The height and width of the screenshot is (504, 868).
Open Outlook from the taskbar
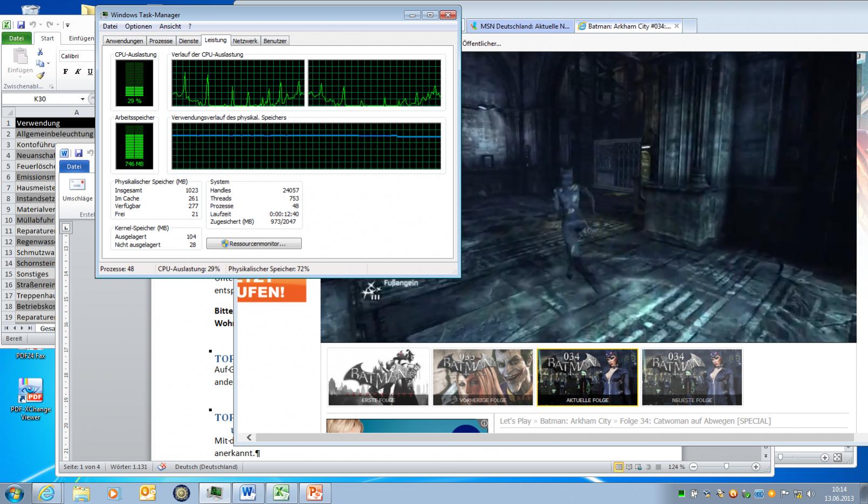[x=147, y=493]
